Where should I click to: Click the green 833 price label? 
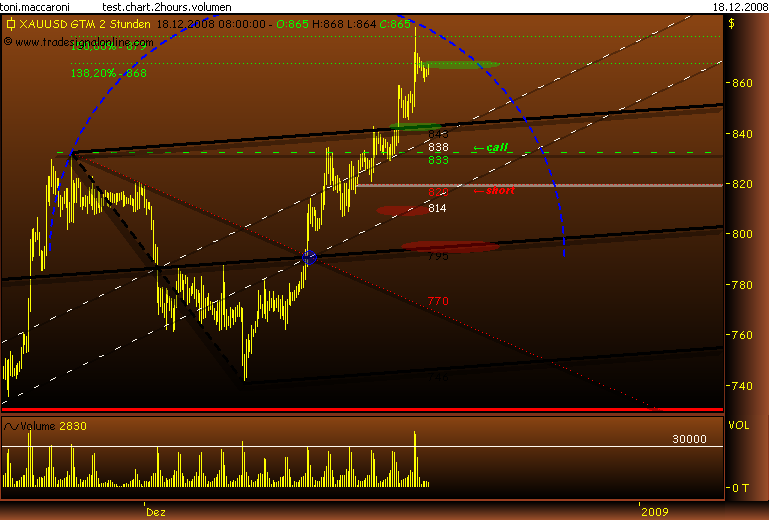coord(438,160)
